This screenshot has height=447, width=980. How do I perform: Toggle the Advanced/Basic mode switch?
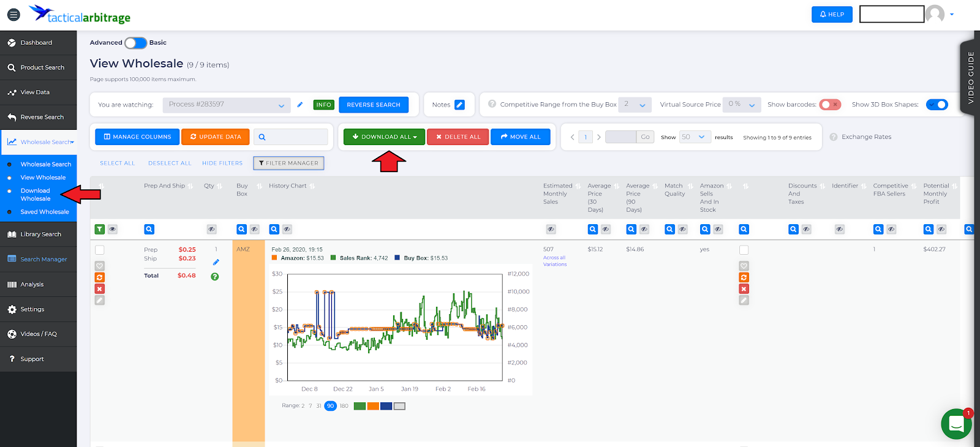[136, 43]
